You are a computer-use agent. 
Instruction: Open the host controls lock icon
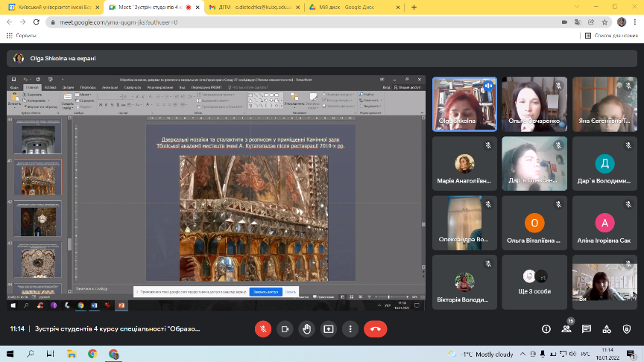[x=627, y=328]
